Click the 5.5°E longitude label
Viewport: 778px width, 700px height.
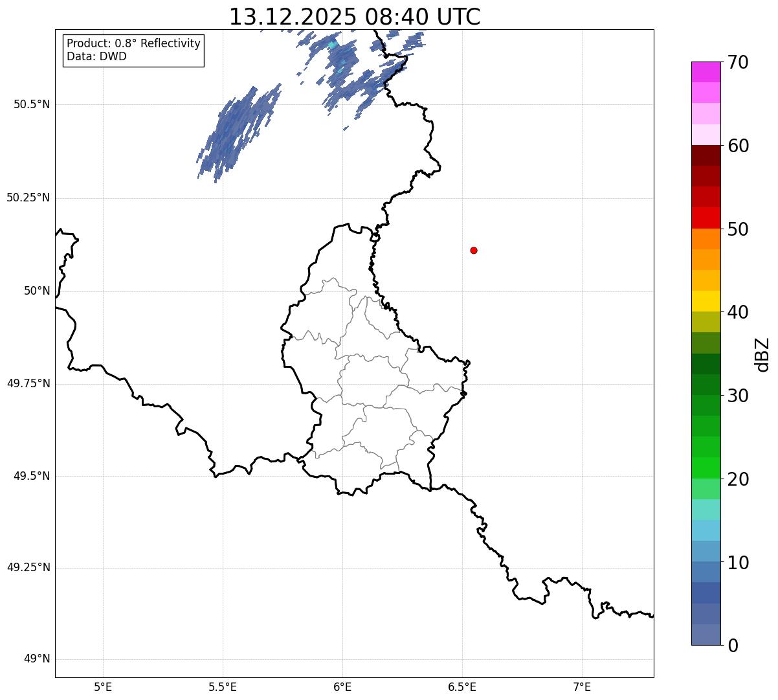pyautogui.click(x=223, y=687)
